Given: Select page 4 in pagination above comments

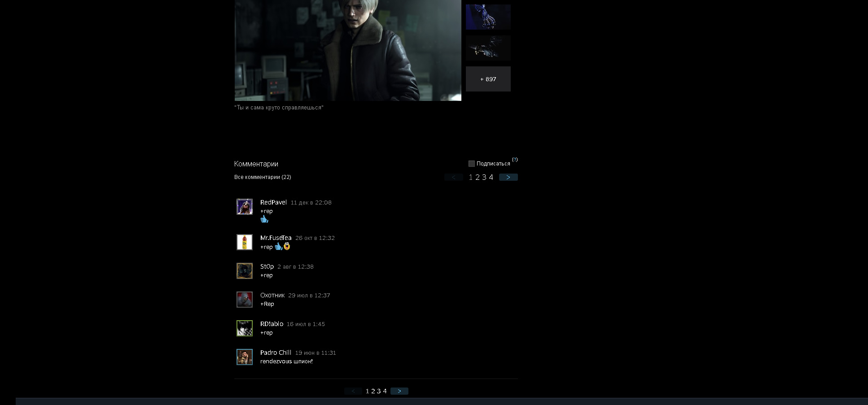Looking at the screenshot, I should [491, 177].
